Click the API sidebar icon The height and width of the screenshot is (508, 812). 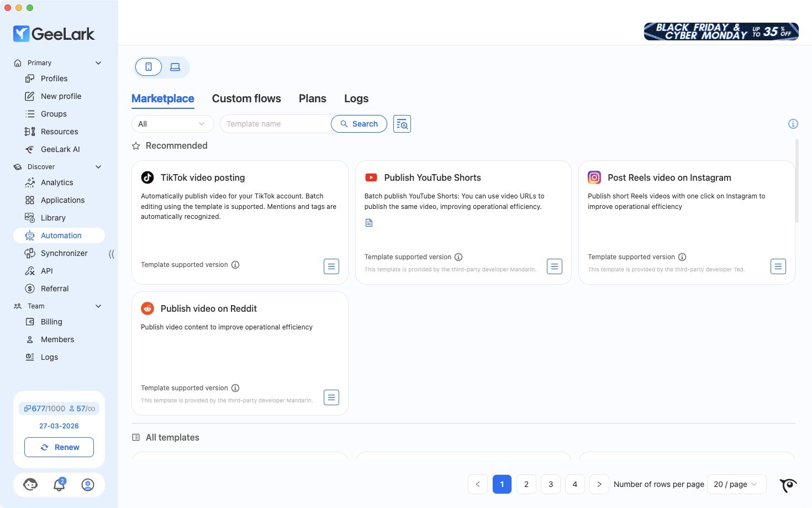(30, 271)
